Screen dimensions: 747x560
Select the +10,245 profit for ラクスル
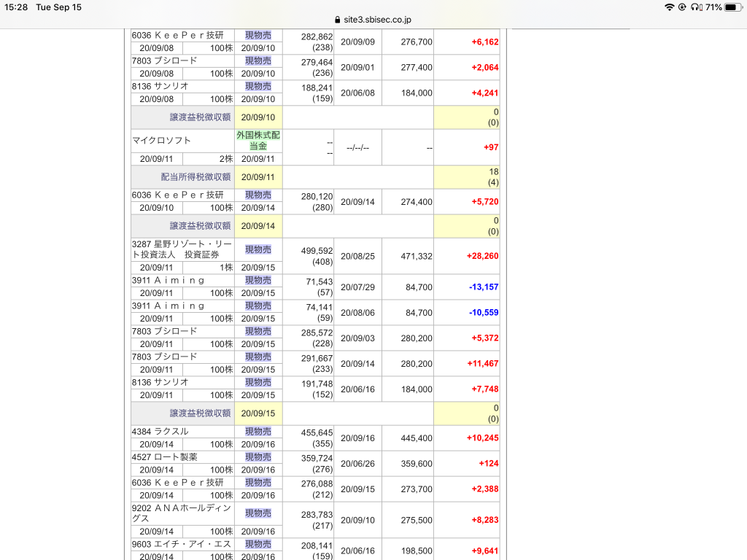pyautogui.click(x=483, y=438)
